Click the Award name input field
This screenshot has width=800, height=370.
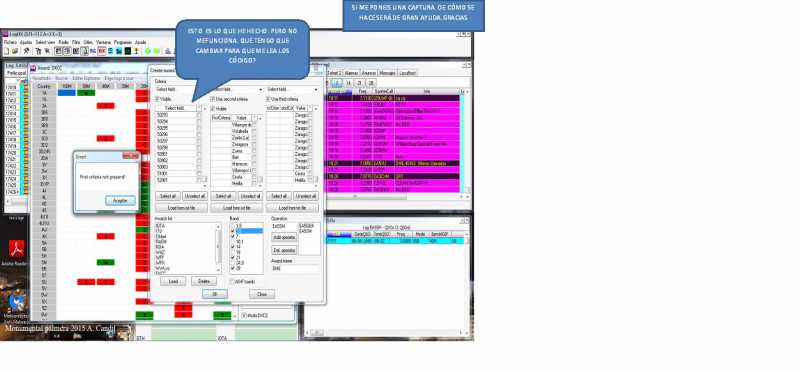[295, 268]
